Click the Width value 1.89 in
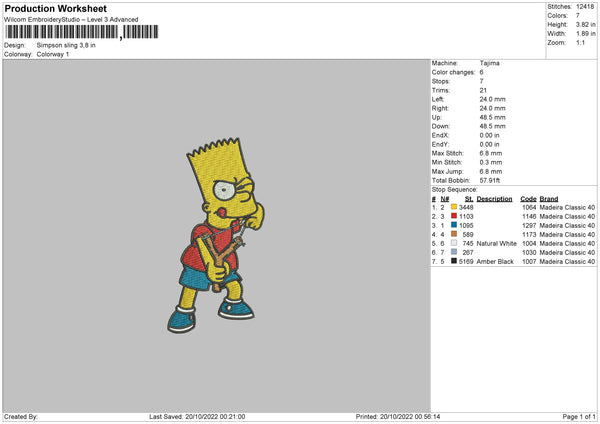The image size is (600, 424). click(585, 34)
